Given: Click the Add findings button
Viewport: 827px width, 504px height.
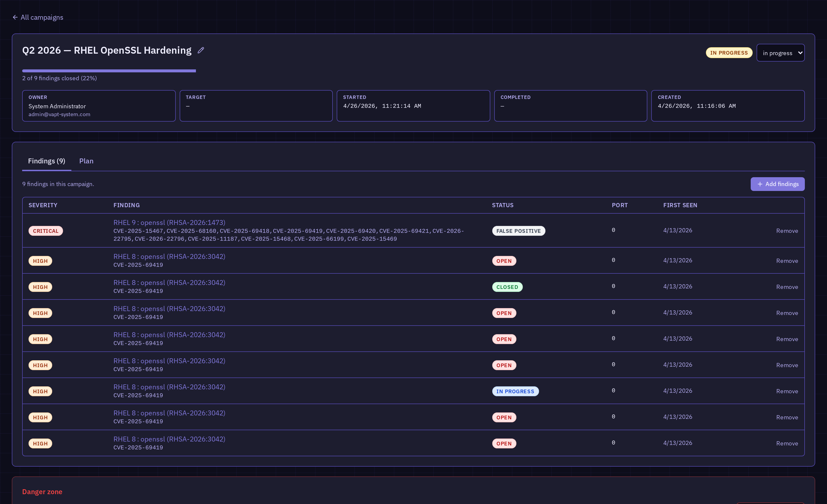Looking at the screenshot, I should click(777, 184).
